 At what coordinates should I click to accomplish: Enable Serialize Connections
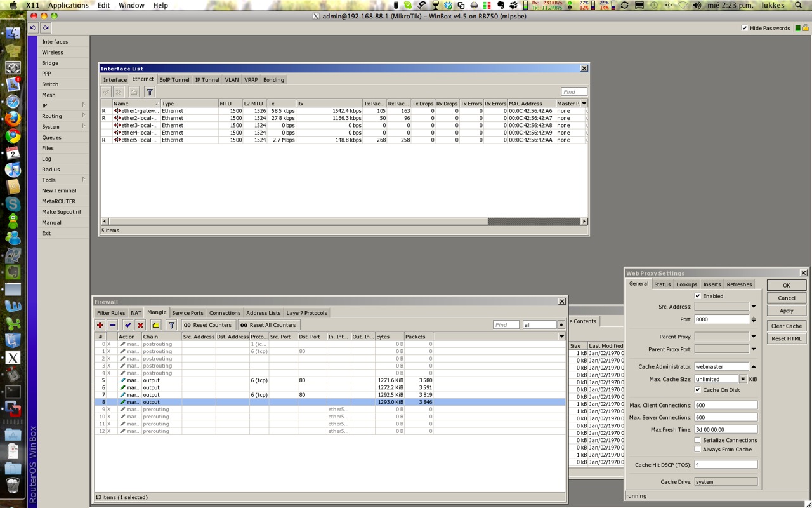pos(697,440)
